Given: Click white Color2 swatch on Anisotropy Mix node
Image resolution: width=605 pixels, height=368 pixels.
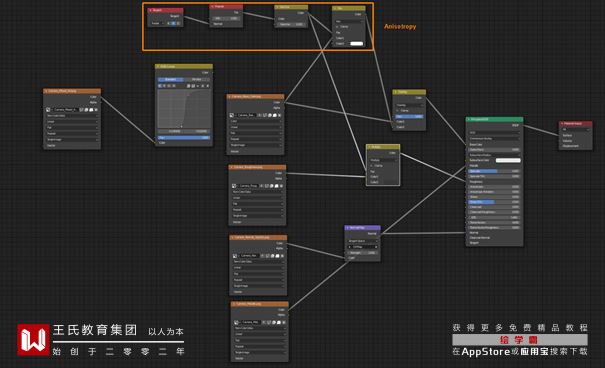Looking at the screenshot, I should point(357,44).
